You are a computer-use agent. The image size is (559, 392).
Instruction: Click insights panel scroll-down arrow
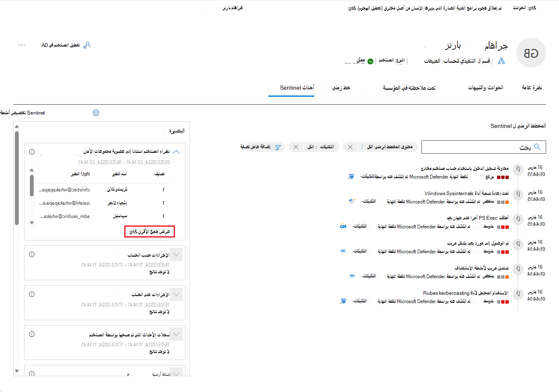click(x=17, y=371)
